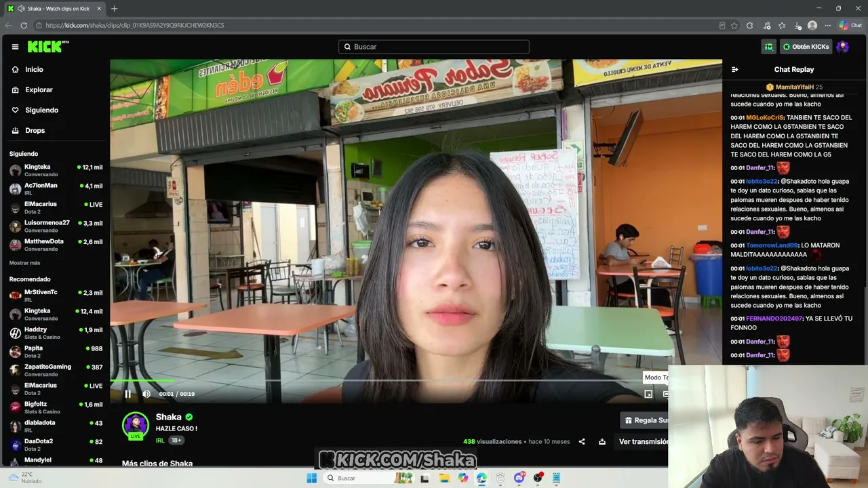Click MGLoKoCriS username in chat

(765, 117)
